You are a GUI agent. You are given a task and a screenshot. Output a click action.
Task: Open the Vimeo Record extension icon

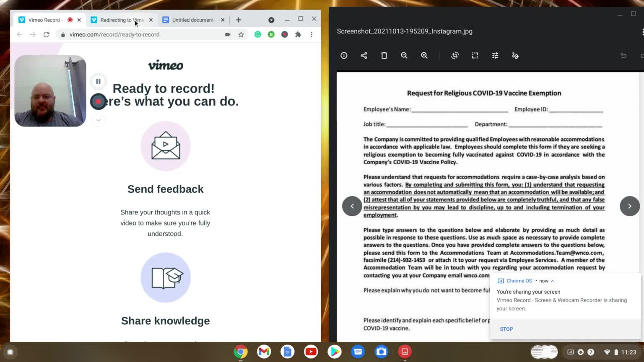point(285,34)
